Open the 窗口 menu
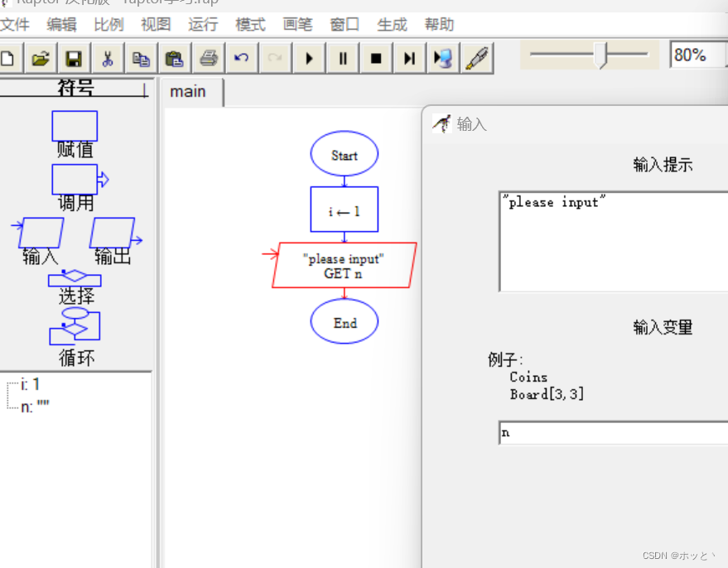 coord(345,24)
